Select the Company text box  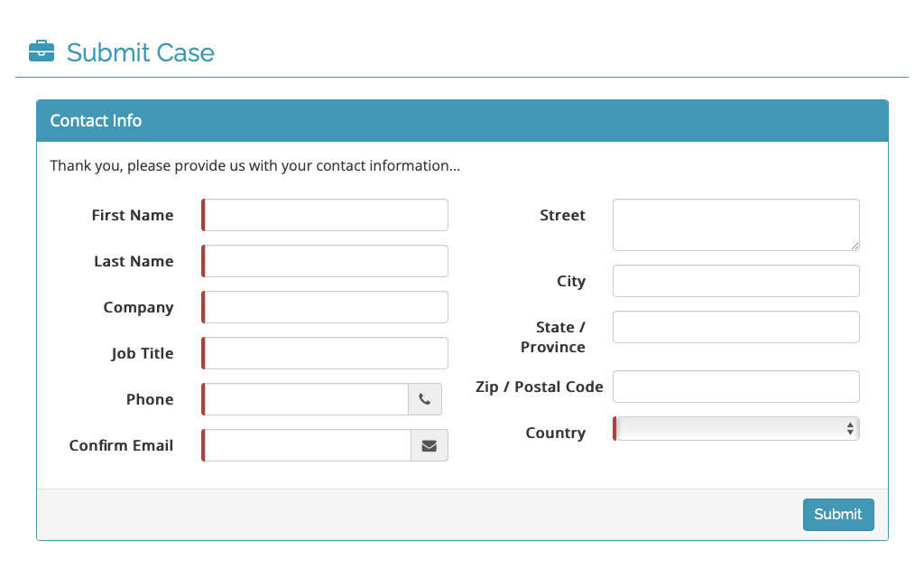click(x=326, y=307)
